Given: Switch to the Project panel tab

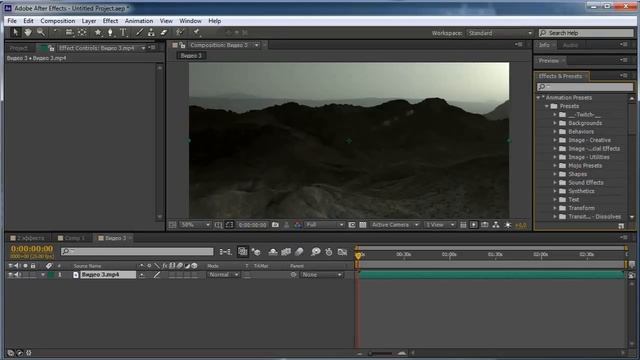Looking at the screenshot, I should pyautogui.click(x=19, y=48).
